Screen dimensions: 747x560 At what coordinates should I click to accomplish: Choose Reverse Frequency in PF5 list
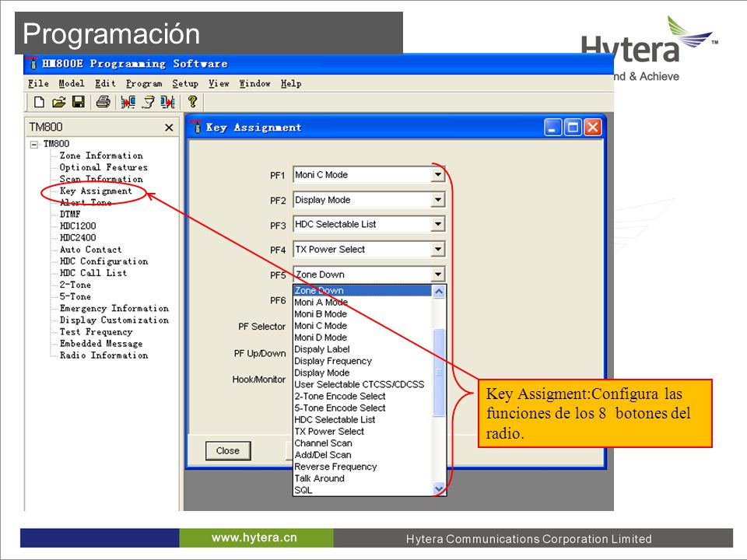pyautogui.click(x=363, y=467)
